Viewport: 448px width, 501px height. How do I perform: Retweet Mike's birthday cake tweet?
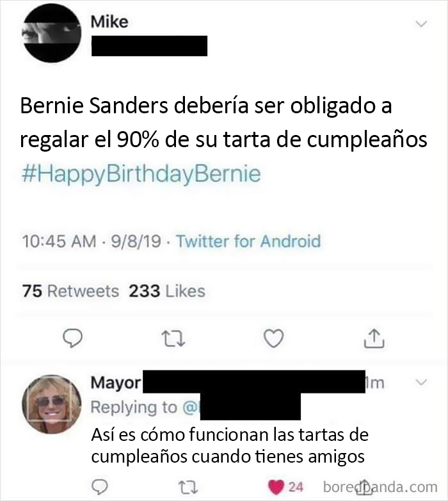tap(172, 337)
